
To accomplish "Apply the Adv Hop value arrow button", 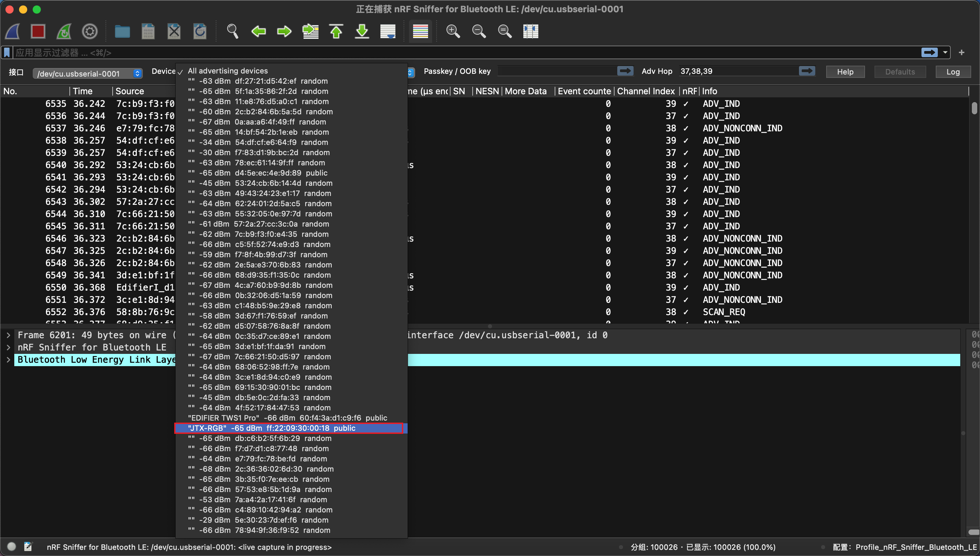I will (807, 71).
